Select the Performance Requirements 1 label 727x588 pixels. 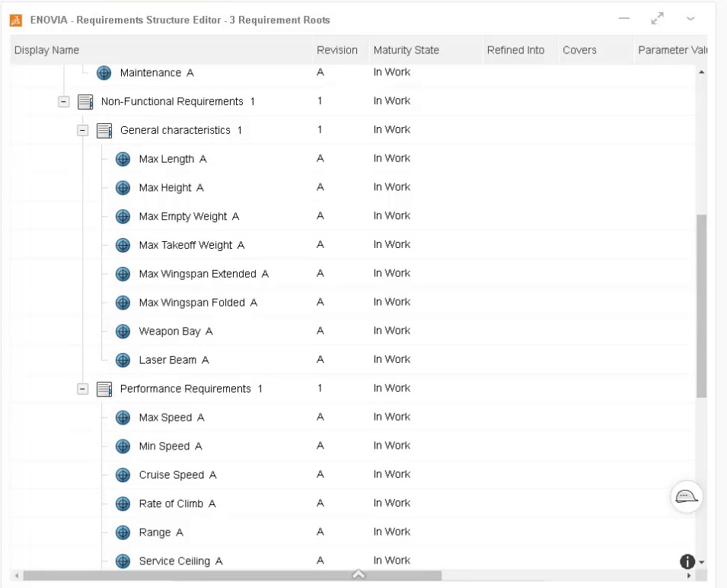point(191,389)
